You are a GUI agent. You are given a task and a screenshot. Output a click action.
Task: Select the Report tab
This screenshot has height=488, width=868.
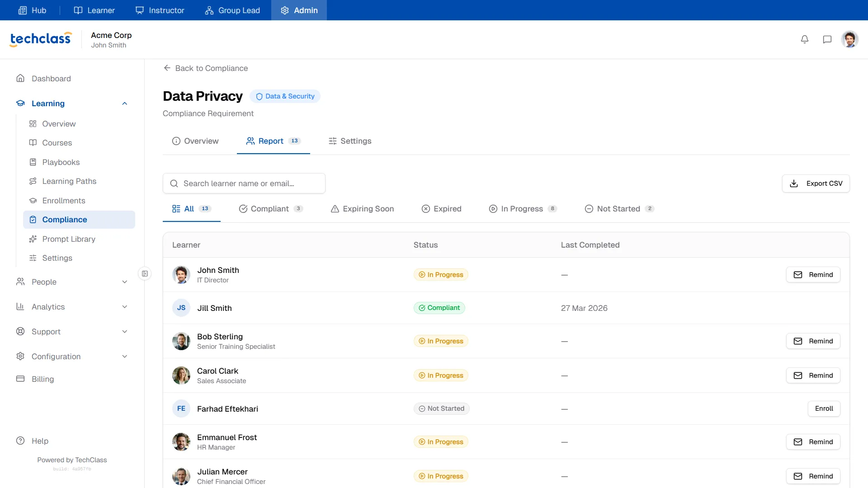point(274,141)
